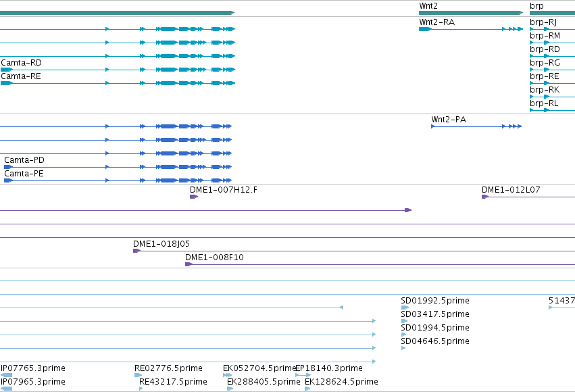The width and height of the screenshot is (575, 392).
Task: Select the DME1-007H12.F label
Action: [224, 190]
